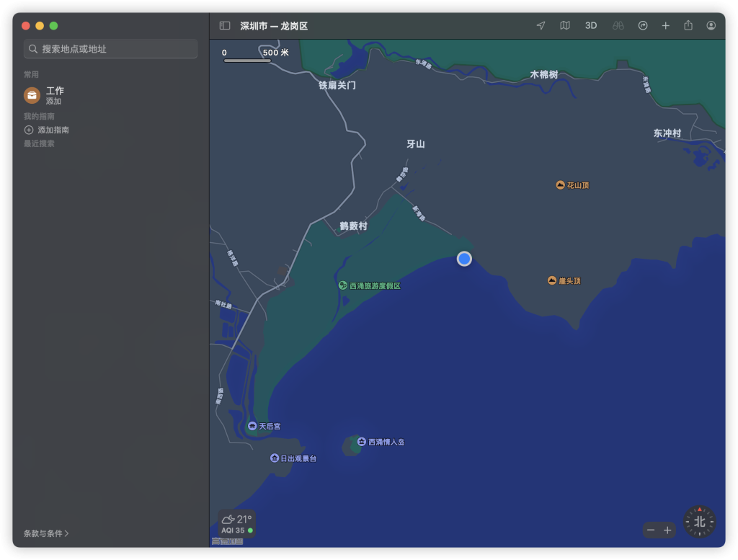Select the 西涌旅游度假区 park marker
This screenshot has width=738, height=560.
343,285
